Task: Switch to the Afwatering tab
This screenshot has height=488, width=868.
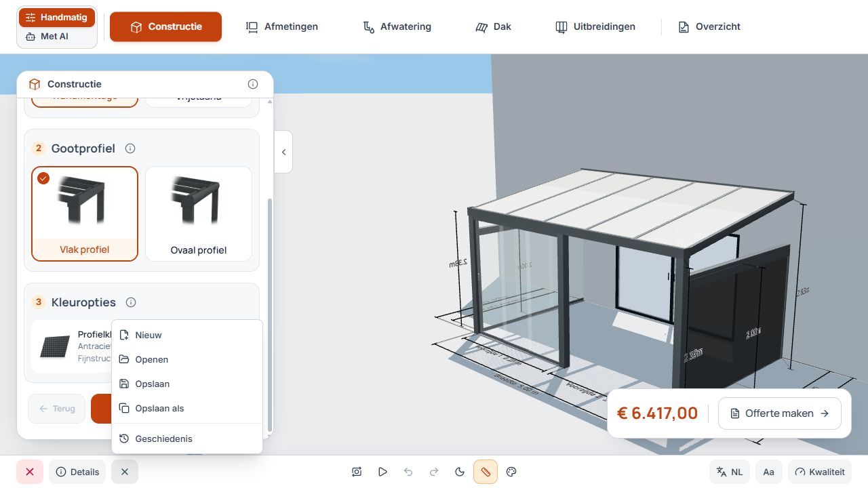Action: 397,27
